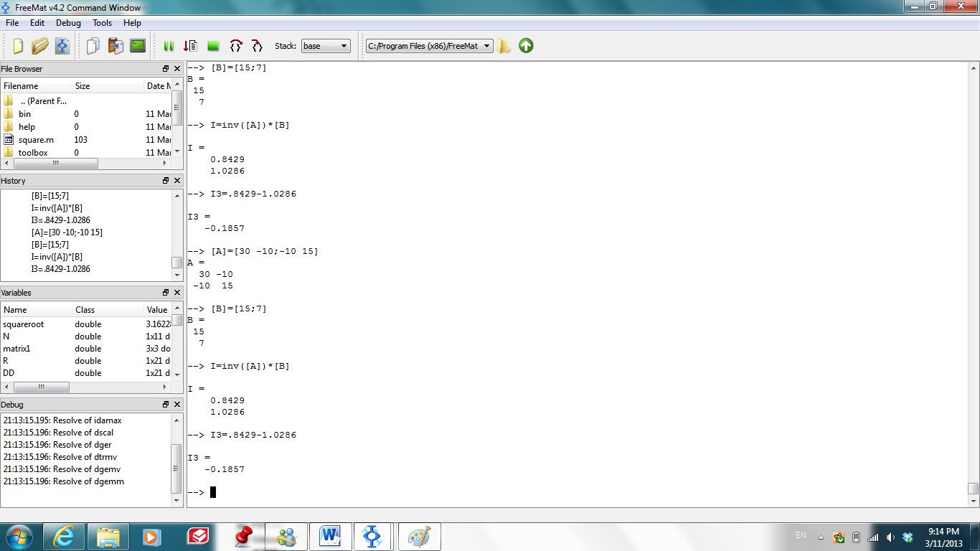Copy selected text using toolbar Copy icon
Screen dimensions: 980x551
coord(92,46)
